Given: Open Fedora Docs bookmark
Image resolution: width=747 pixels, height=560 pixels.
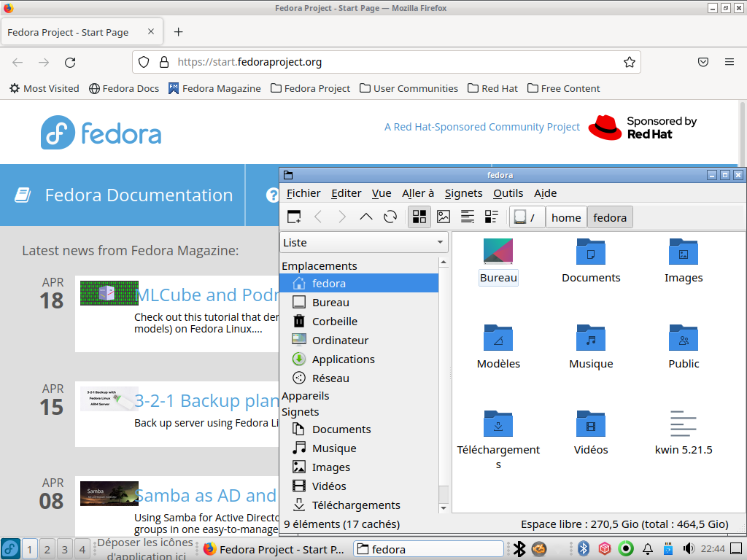Looking at the screenshot, I should click(x=124, y=88).
